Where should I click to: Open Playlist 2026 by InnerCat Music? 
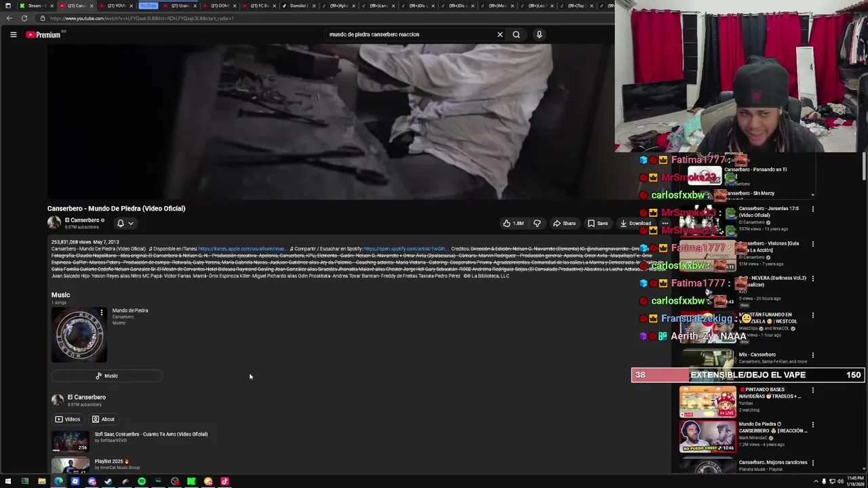tap(111, 462)
